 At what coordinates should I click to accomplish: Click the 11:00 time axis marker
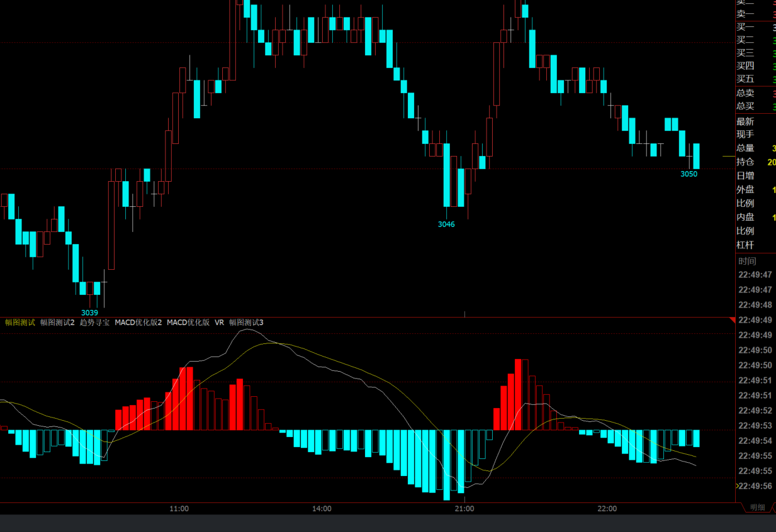coord(179,509)
